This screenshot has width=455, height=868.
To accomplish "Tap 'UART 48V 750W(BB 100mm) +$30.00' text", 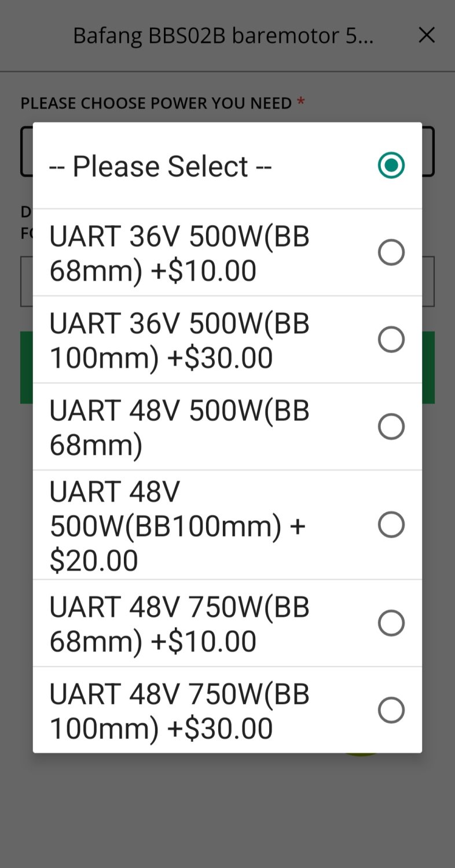I will click(x=179, y=711).
